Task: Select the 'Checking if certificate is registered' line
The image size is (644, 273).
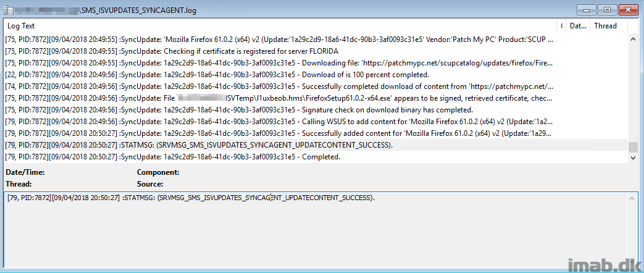Action: tap(316, 51)
